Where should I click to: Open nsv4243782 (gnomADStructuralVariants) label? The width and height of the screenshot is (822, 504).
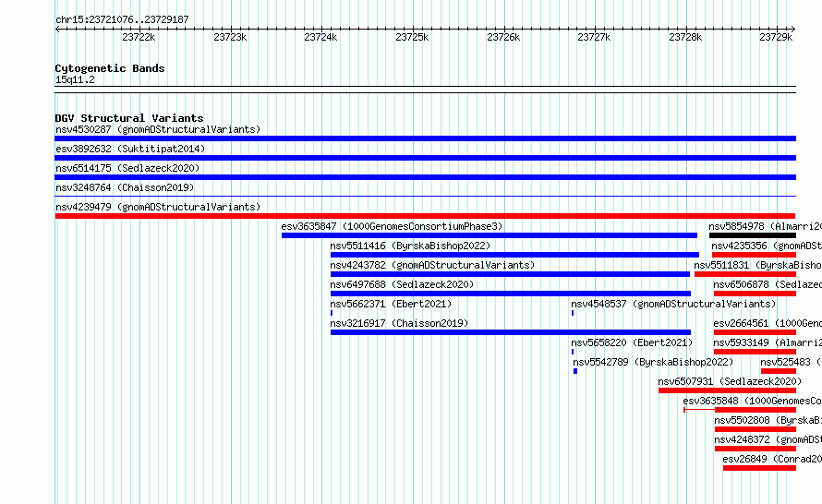[432, 265]
